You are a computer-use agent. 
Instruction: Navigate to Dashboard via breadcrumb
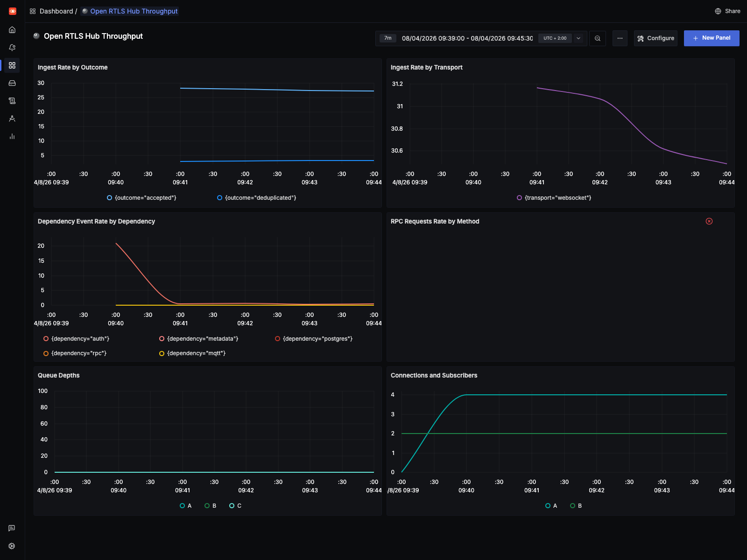[56, 11]
